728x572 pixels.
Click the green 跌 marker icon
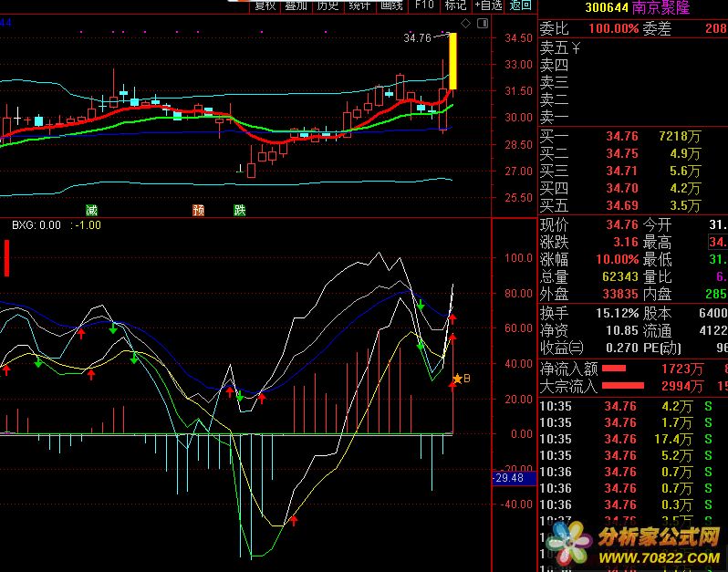(239, 210)
